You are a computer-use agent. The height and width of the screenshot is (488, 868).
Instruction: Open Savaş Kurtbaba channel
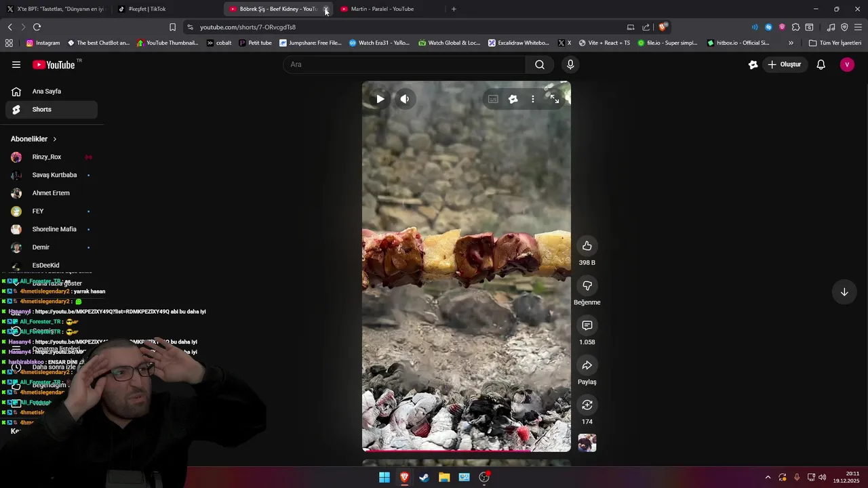pyautogui.click(x=52, y=175)
